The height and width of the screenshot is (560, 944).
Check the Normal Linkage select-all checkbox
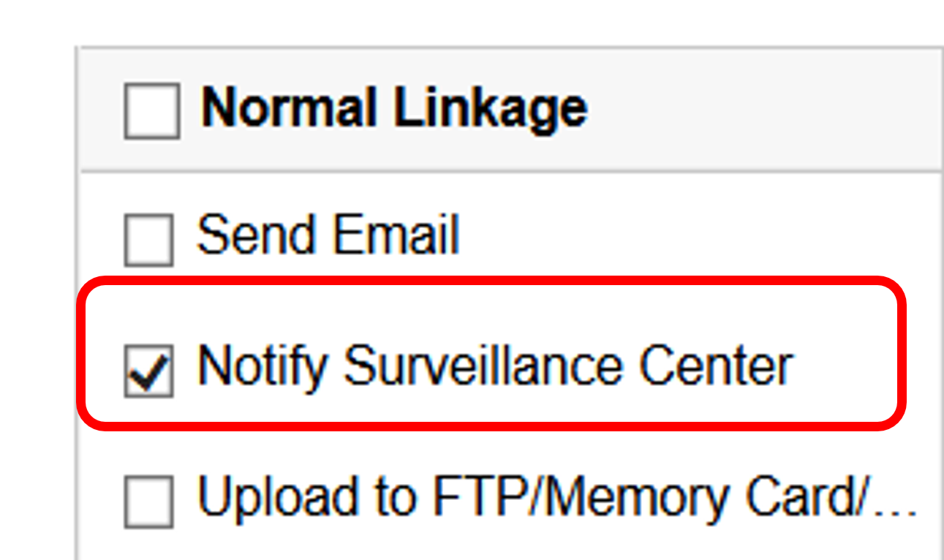click(151, 111)
